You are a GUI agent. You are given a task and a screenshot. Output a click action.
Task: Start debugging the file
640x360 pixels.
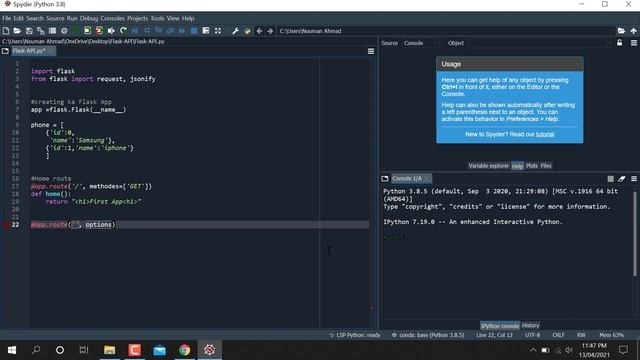(x=135, y=31)
